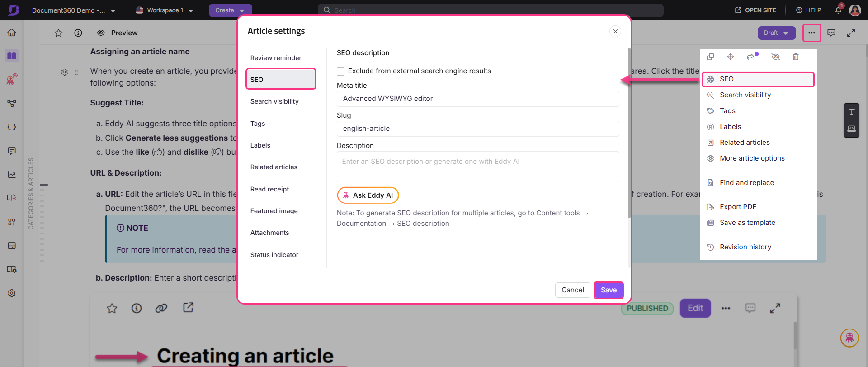Open the workflow icon in left sidebar
Screen dimensions: 868x367
click(x=12, y=104)
